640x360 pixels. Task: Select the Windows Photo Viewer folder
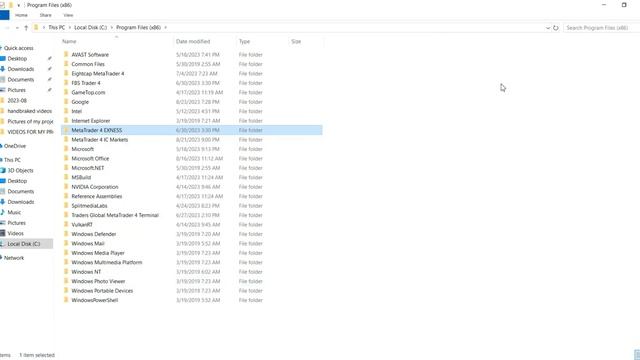click(98, 281)
